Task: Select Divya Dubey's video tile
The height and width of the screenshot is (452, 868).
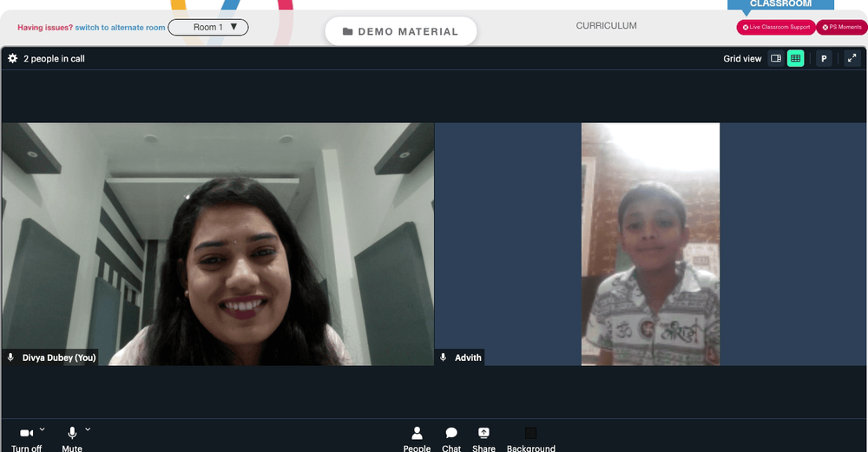Action: [218, 244]
